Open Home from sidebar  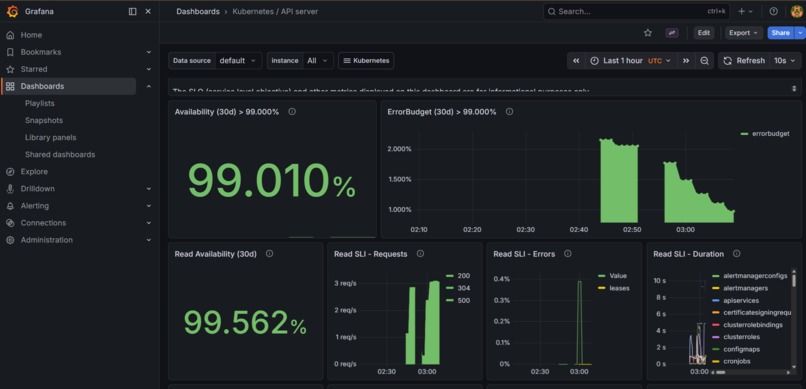tap(31, 35)
